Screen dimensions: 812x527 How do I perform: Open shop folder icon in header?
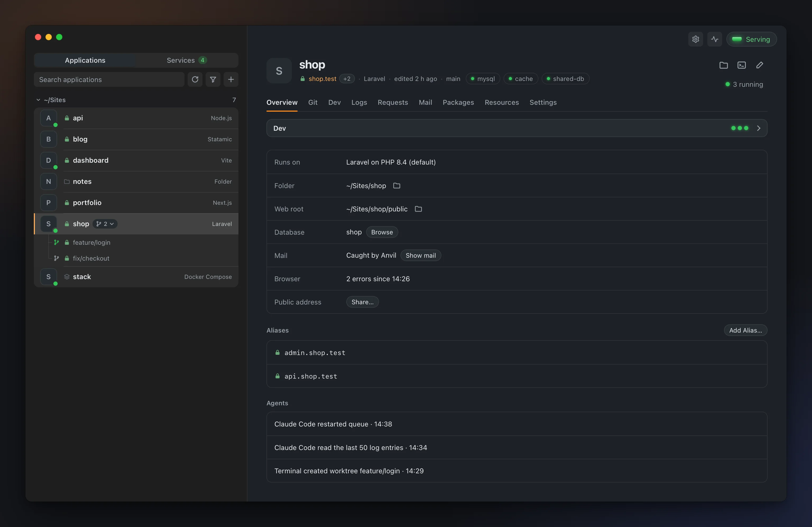coord(724,65)
